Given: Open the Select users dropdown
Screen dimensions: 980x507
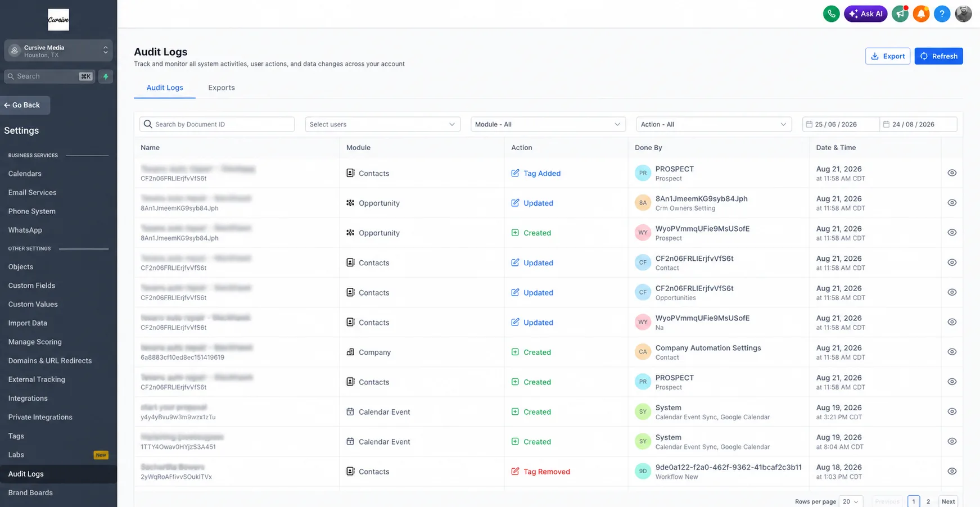Looking at the screenshot, I should [x=382, y=124].
